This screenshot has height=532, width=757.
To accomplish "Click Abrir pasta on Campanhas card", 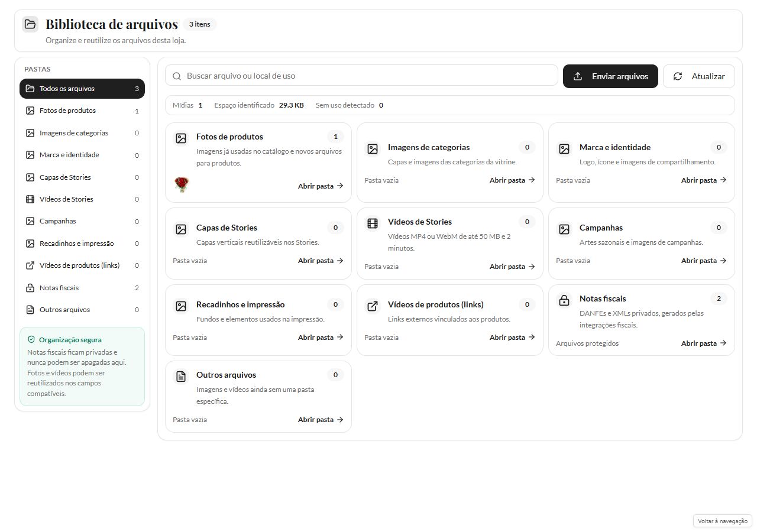I will [704, 261].
